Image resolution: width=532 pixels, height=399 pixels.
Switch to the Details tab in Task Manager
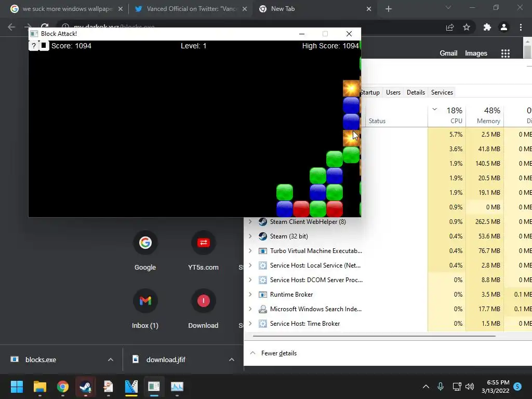(x=416, y=92)
